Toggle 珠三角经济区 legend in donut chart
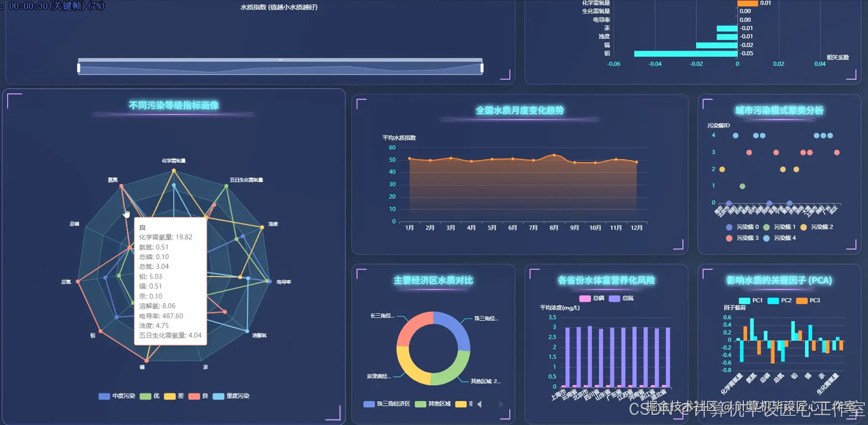 pos(387,404)
